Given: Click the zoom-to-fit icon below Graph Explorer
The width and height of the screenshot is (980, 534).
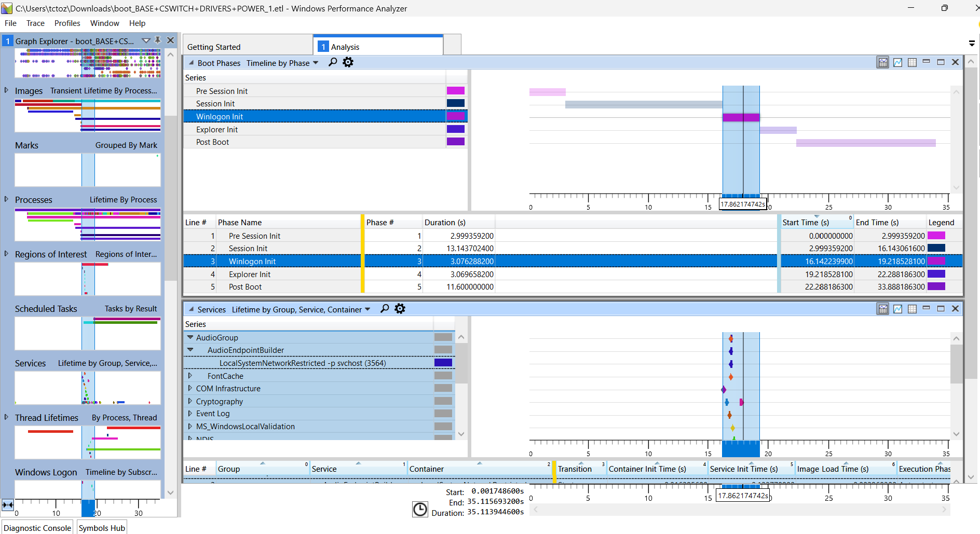Looking at the screenshot, I should tap(8, 504).
